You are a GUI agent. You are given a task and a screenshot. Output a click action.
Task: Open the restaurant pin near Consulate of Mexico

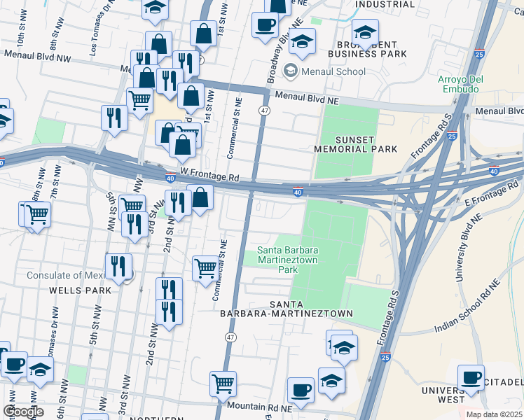pos(118,268)
